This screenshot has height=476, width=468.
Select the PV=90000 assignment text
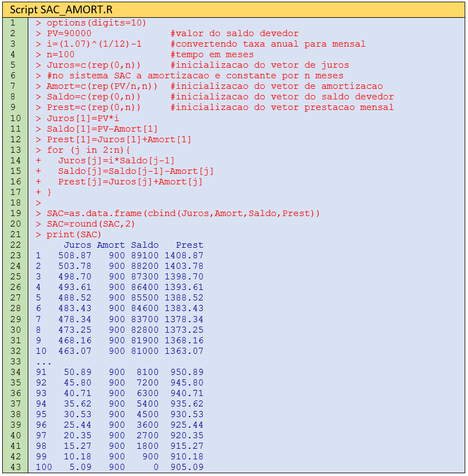click(x=69, y=33)
